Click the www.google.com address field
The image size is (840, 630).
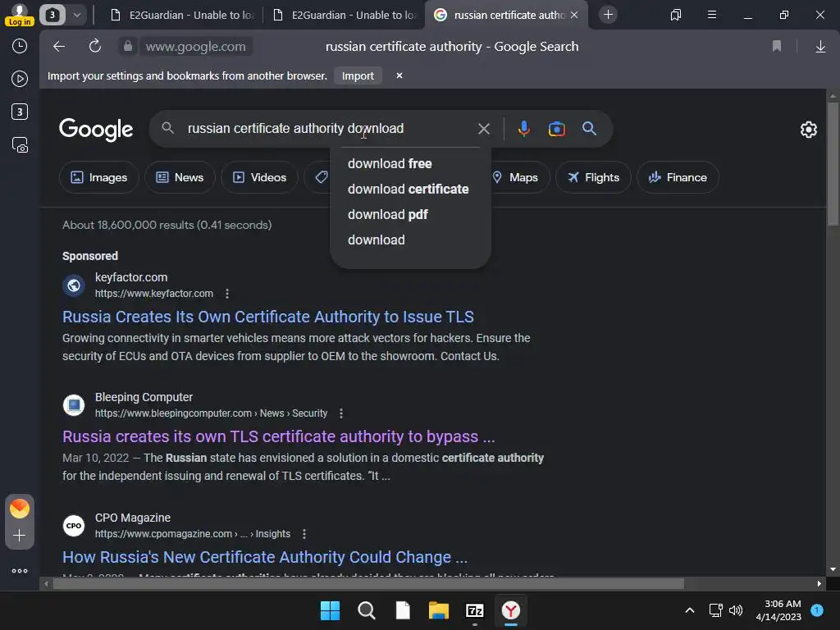pos(195,47)
